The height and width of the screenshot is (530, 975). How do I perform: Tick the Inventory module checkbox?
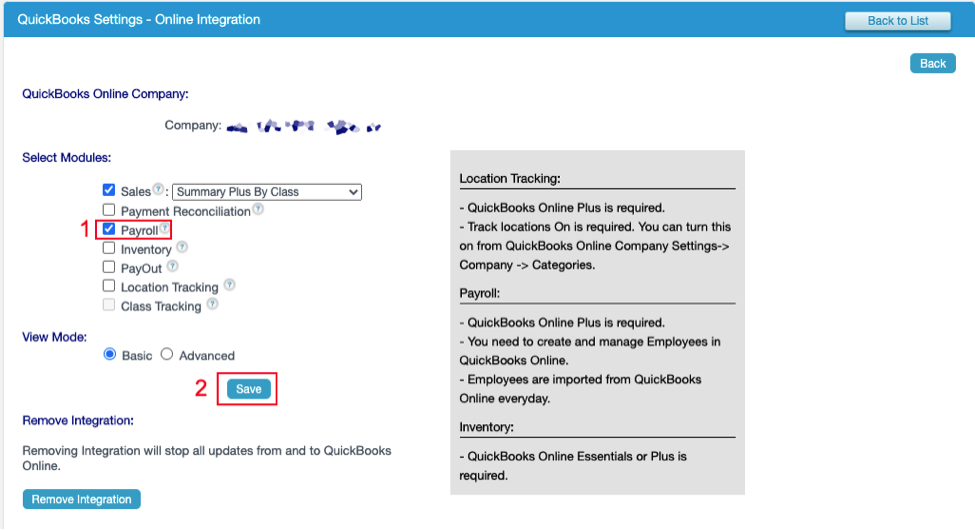pos(109,249)
